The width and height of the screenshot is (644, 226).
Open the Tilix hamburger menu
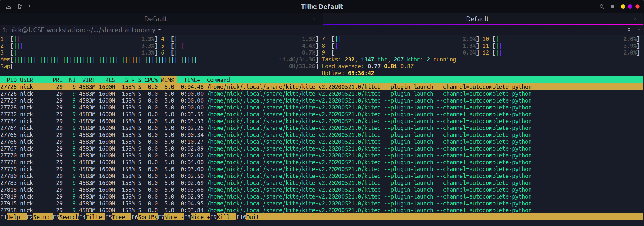pyautogui.click(x=613, y=7)
